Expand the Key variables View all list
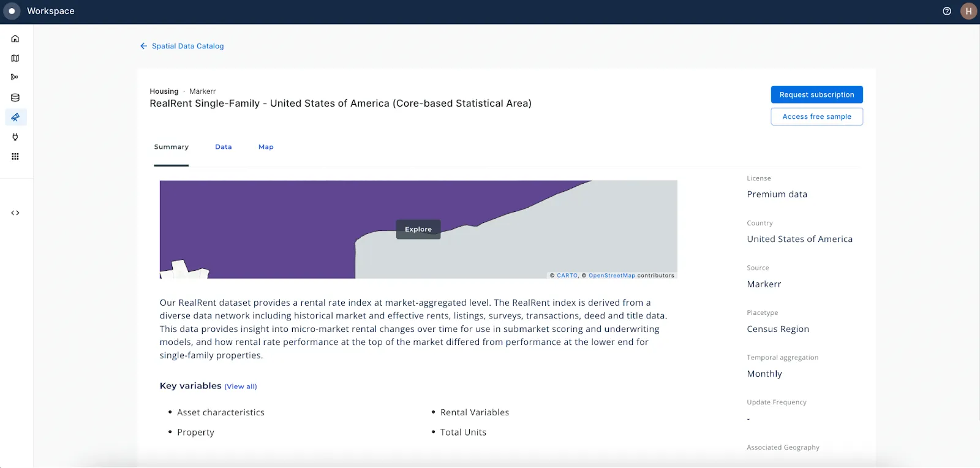 tap(240, 386)
